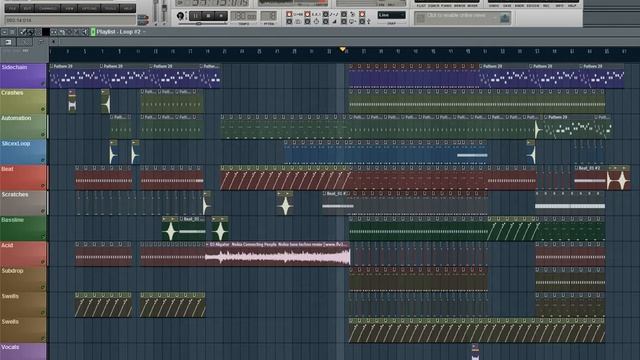Image resolution: width=640 pixels, height=360 pixels.
Task: Pause playback with the transport pause button
Action: click(x=196, y=16)
